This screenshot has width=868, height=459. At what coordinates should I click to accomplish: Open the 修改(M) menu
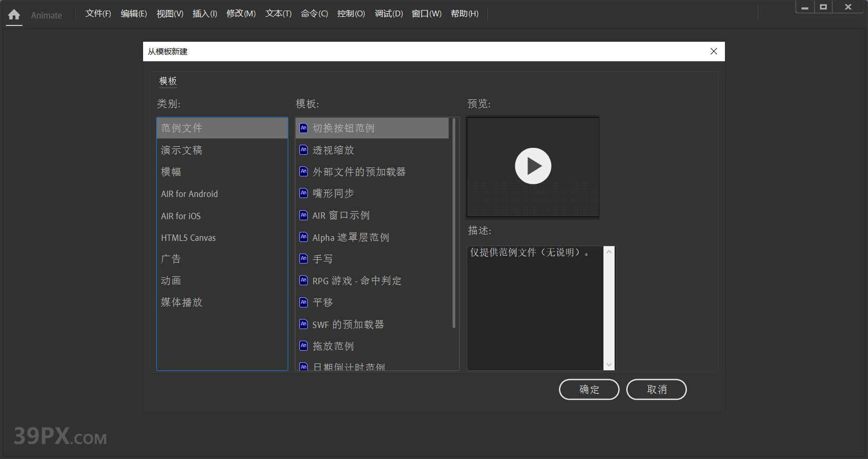pyautogui.click(x=241, y=14)
